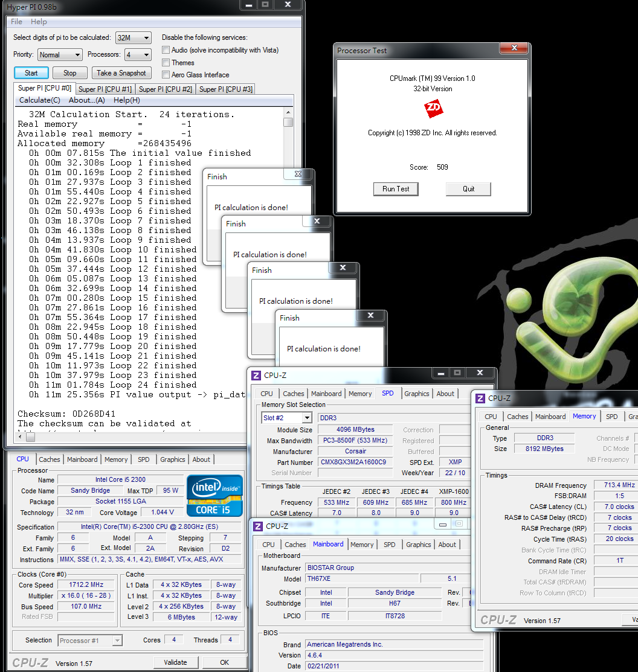
Task: Click the Super PI horizontal scrollbar thumb
Action: click(x=30, y=437)
